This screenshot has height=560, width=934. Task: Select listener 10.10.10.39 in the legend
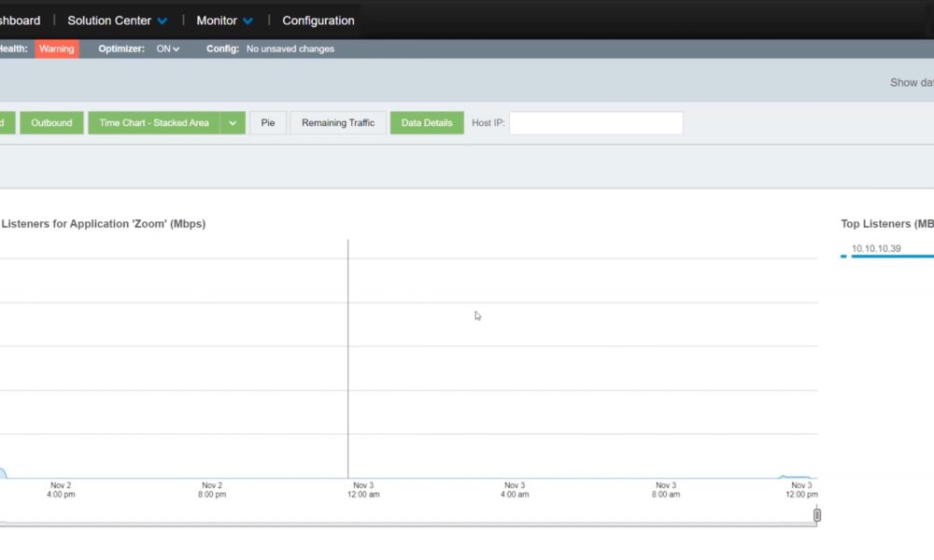click(x=876, y=248)
